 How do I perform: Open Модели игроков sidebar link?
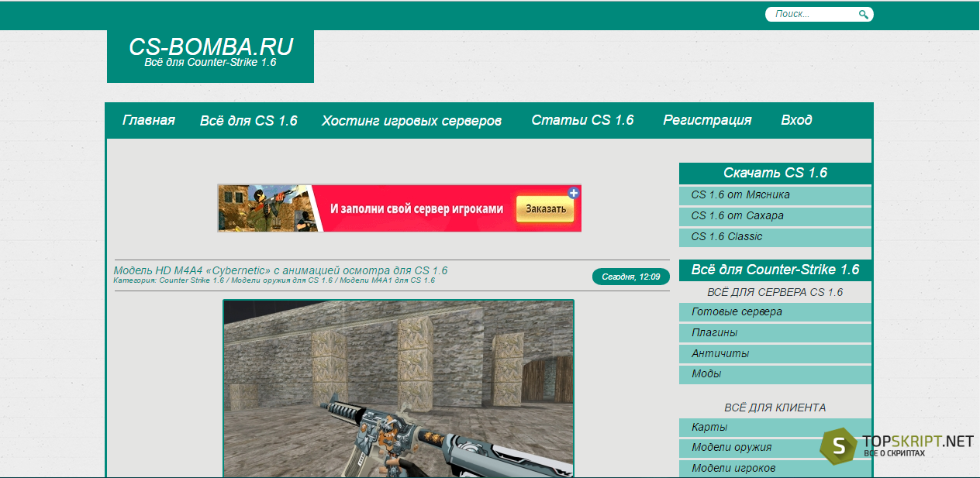point(775,469)
